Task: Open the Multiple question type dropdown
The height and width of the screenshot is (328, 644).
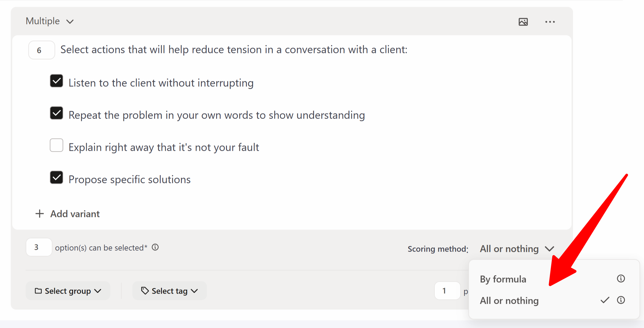Action: tap(49, 21)
